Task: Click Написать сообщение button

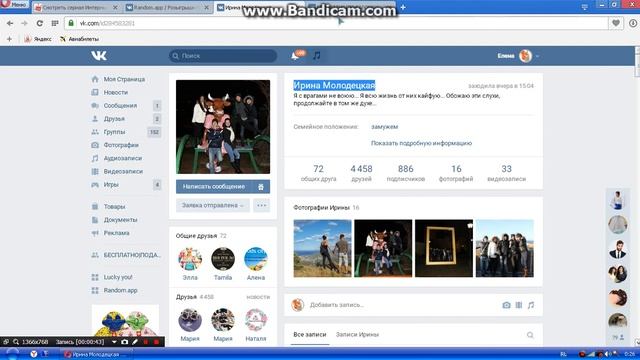Action: (214, 187)
